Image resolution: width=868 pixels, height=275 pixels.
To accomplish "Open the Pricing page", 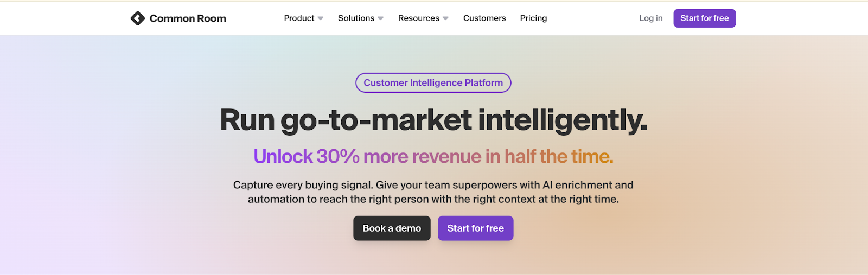I will click(533, 18).
